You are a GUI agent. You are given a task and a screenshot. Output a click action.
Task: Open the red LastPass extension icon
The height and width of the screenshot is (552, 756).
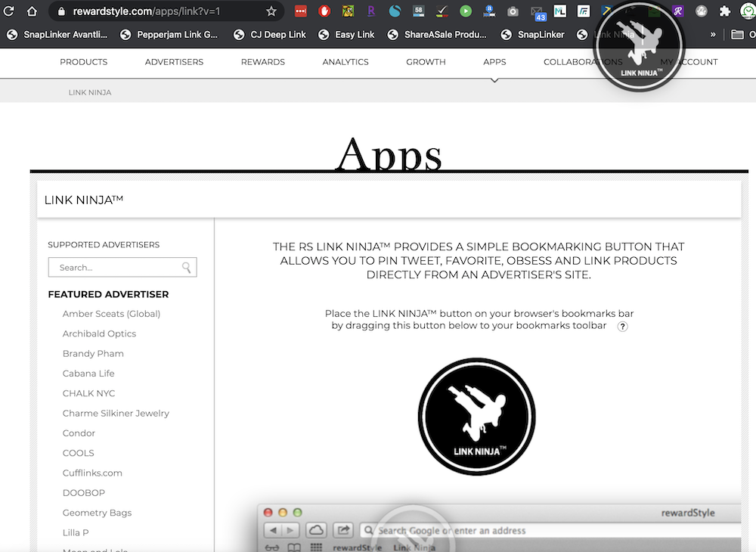pos(301,11)
